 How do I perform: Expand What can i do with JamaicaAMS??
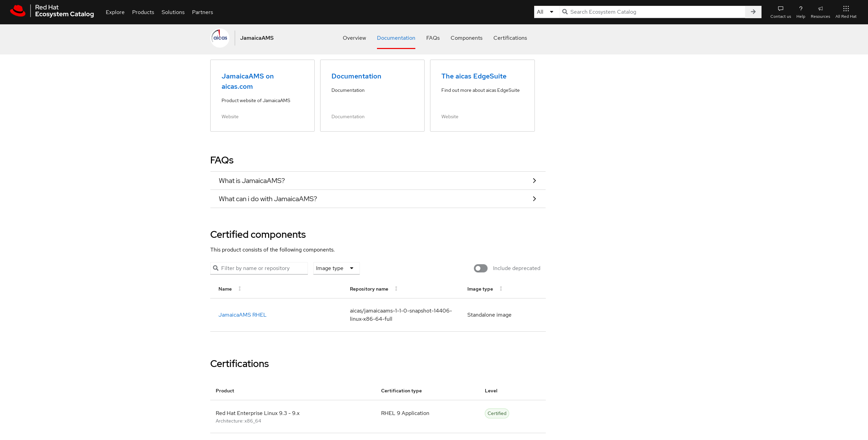378,199
